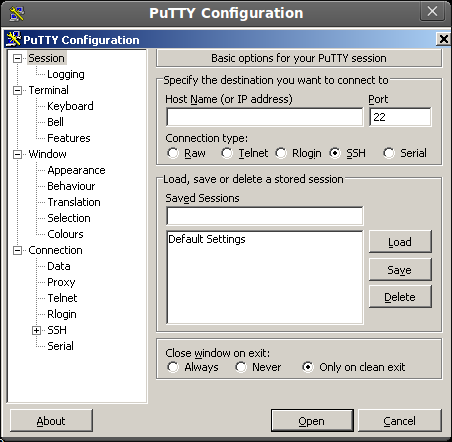The width and height of the screenshot is (452, 442).
Task: Collapse the Terminal tree node
Action: [x=17, y=91]
